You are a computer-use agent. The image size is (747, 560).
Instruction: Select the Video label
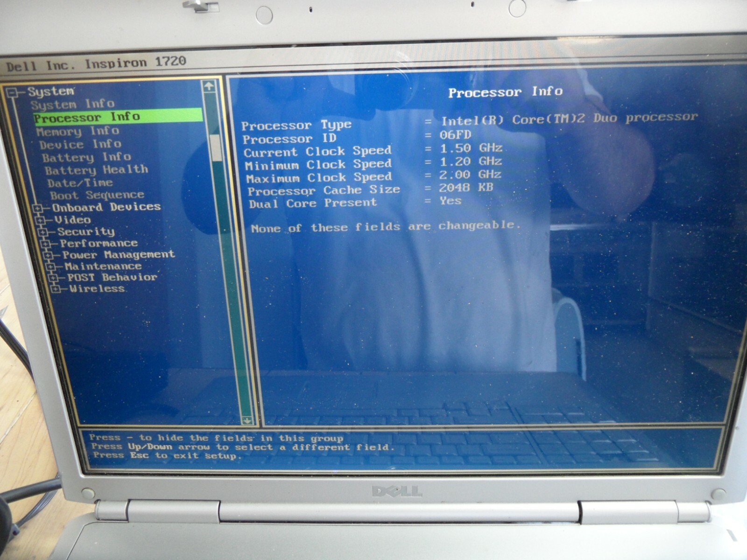click(72, 219)
